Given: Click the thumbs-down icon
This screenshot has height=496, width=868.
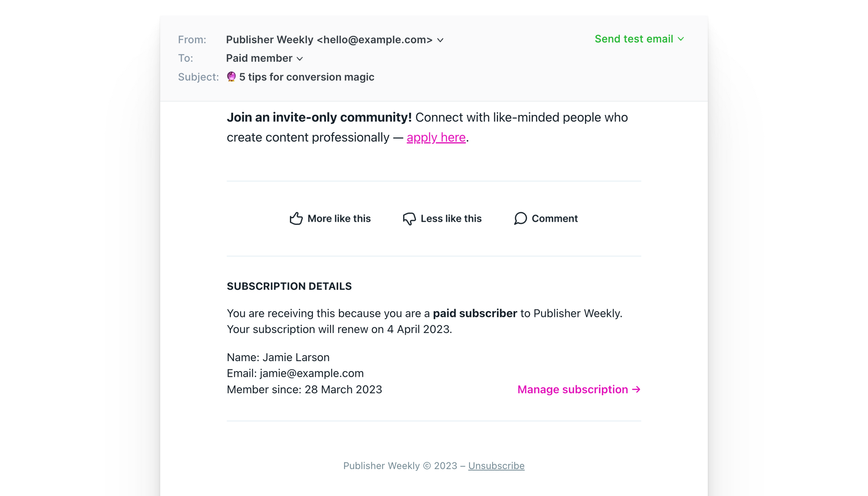Looking at the screenshot, I should [409, 219].
